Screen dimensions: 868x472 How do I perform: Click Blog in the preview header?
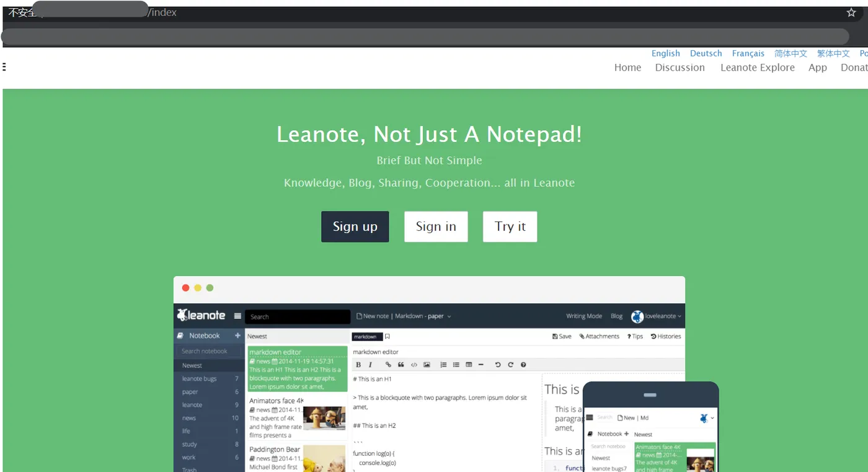pyautogui.click(x=616, y=316)
